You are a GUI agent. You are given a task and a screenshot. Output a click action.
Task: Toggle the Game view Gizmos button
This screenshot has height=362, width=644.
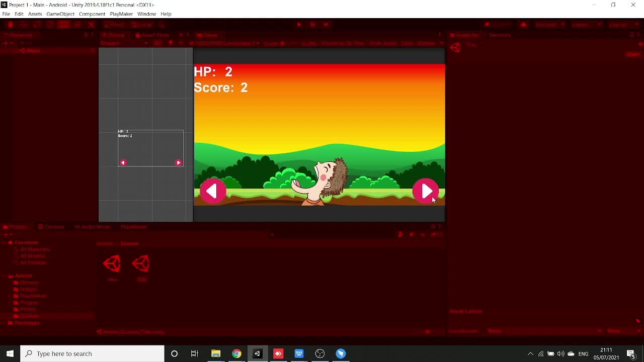coord(426,43)
